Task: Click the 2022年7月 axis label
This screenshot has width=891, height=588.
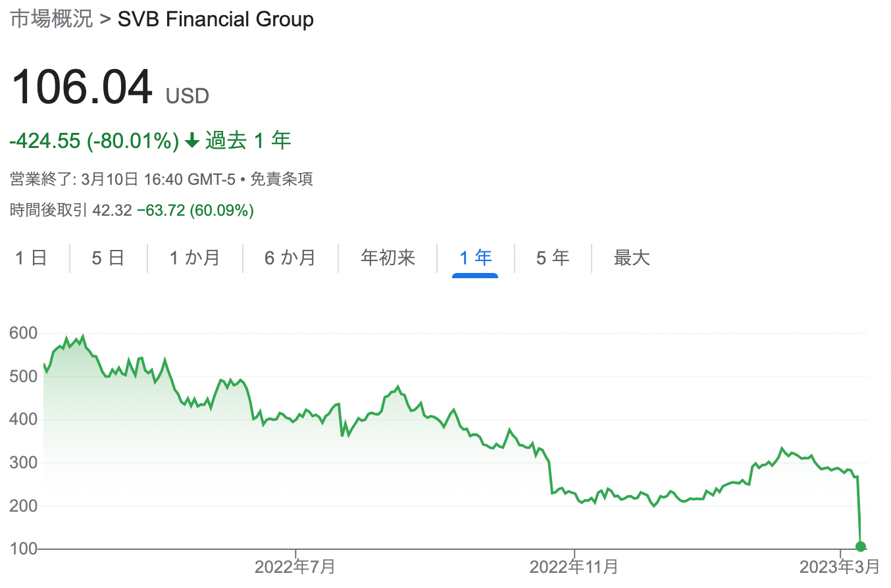Action: click(x=295, y=566)
